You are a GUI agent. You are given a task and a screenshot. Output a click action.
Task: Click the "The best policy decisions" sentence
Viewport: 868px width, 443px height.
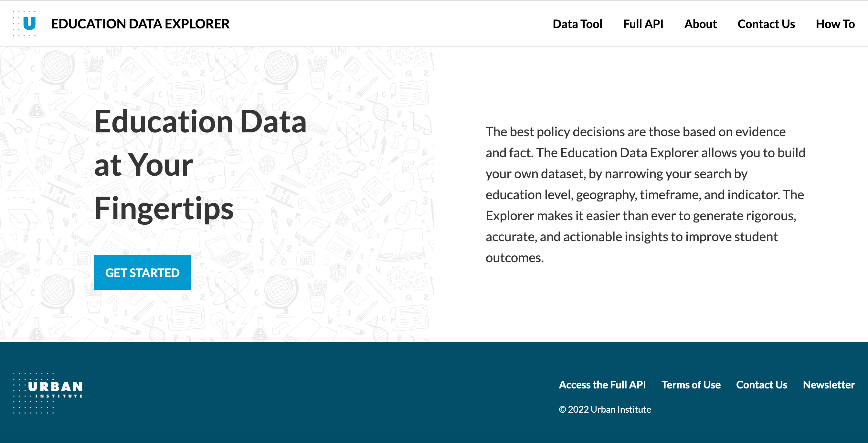pyautogui.click(x=635, y=132)
